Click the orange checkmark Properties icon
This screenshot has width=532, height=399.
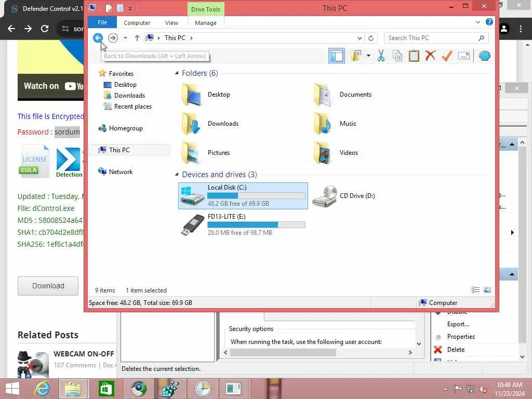(447, 56)
